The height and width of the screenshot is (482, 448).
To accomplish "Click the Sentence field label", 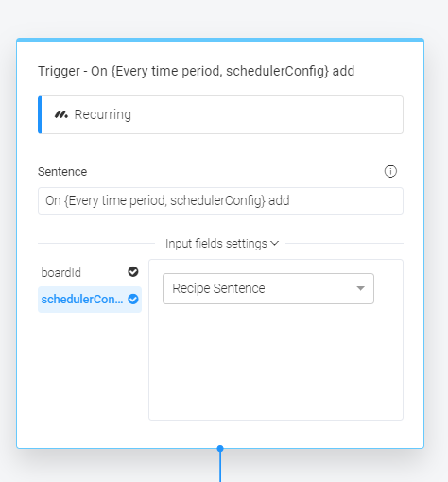I will click(x=62, y=172).
